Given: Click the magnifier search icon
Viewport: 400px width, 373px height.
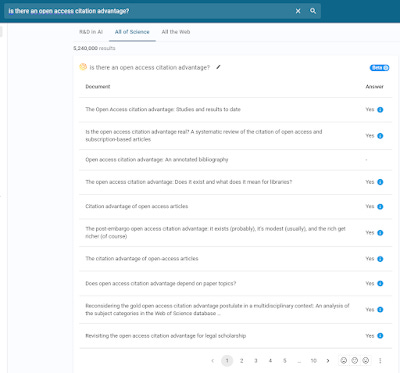Looking at the screenshot, I should 313,11.
